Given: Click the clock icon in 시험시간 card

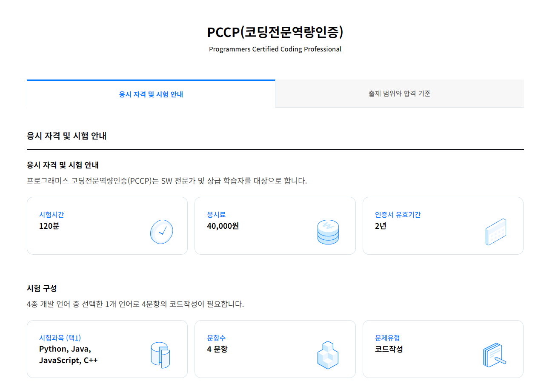Looking at the screenshot, I should coord(162,232).
